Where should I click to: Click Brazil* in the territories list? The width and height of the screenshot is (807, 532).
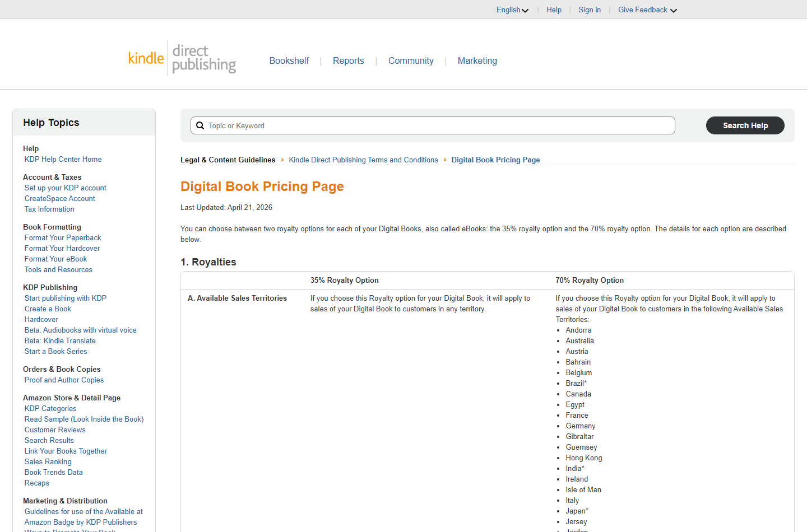pyautogui.click(x=576, y=384)
